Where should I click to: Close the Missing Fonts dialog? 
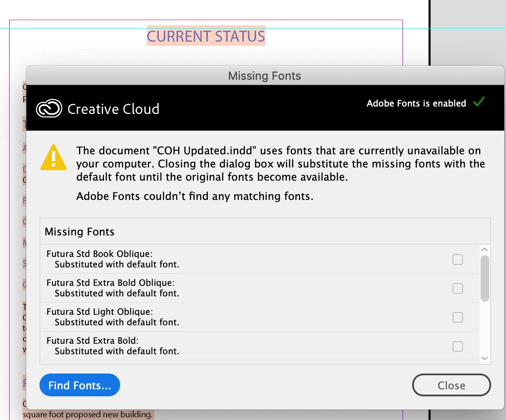tap(452, 385)
